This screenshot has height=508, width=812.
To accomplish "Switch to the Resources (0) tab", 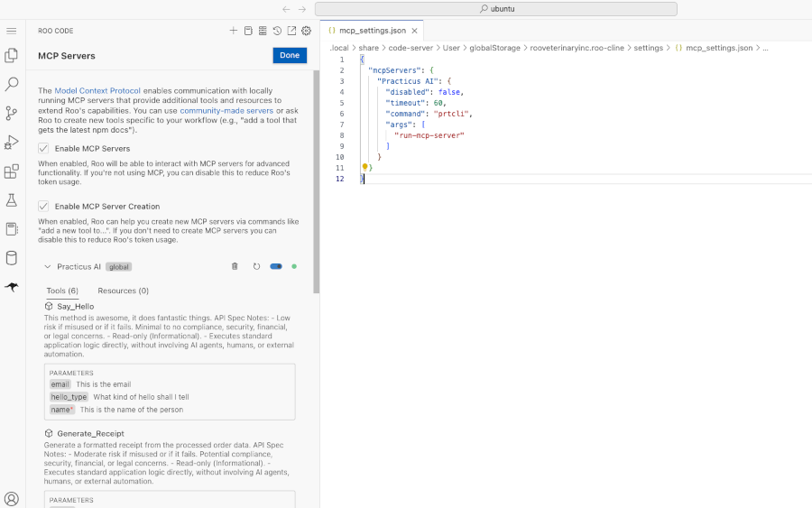I will 124,291.
